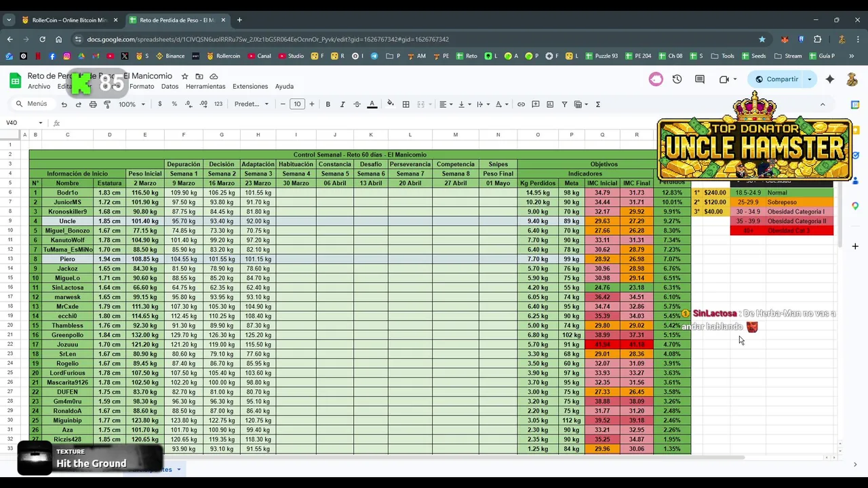
Task: Open the Extensiones menu
Action: click(250, 87)
